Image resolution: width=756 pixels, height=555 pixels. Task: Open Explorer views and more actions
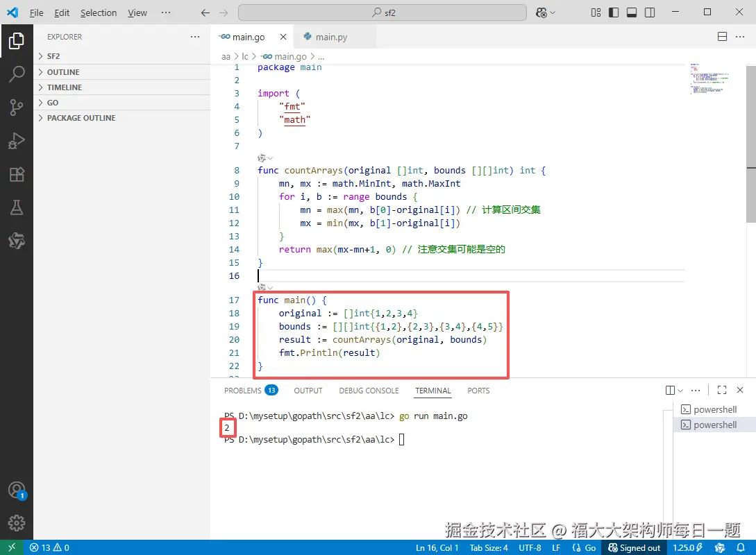click(195, 37)
